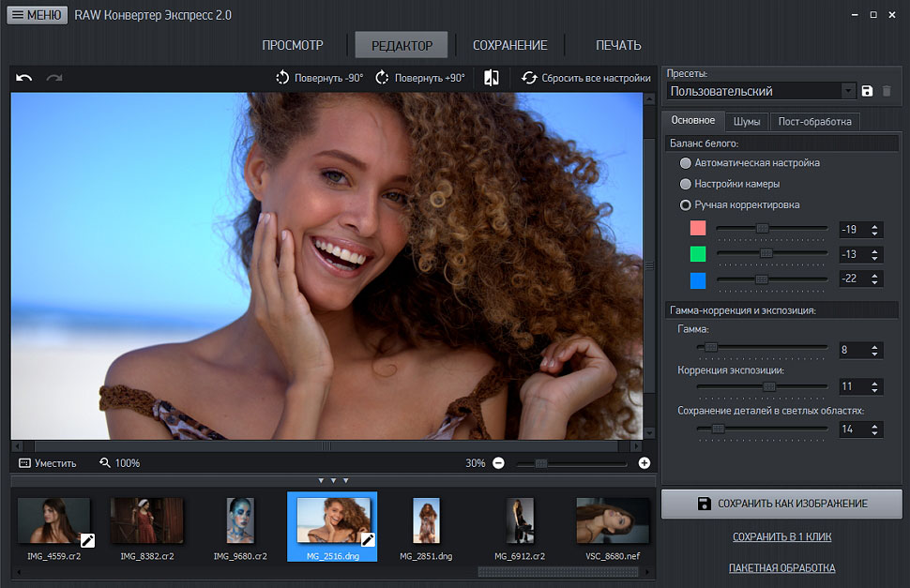Open the МЕНЮ hamburger menu
The height and width of the screenshot is (588, 910).
[38, 15]
